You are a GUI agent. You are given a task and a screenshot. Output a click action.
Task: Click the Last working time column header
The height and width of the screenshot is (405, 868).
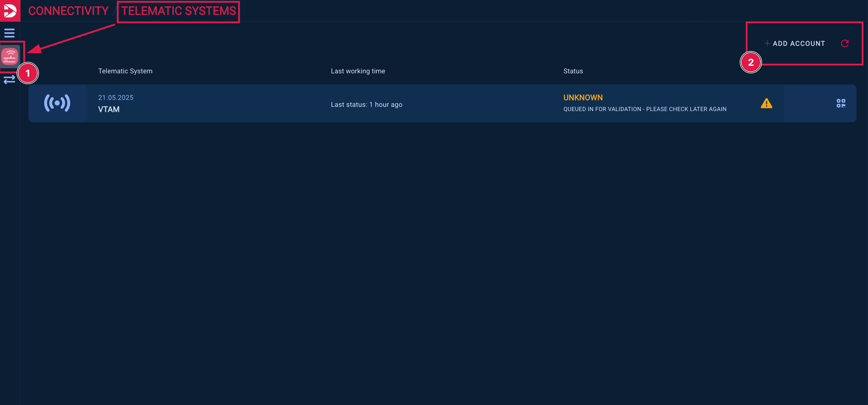tap(358, 71)
